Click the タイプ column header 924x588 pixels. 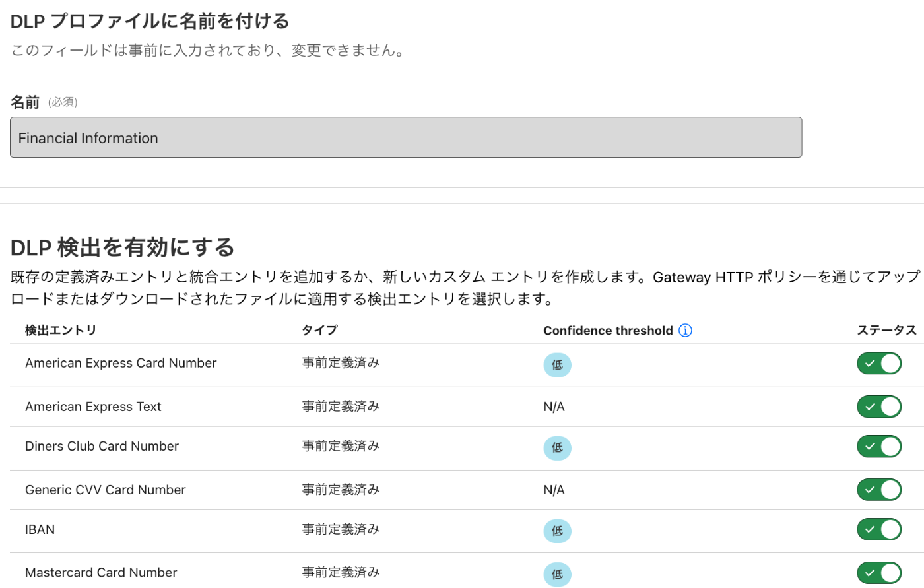point(319,330)
